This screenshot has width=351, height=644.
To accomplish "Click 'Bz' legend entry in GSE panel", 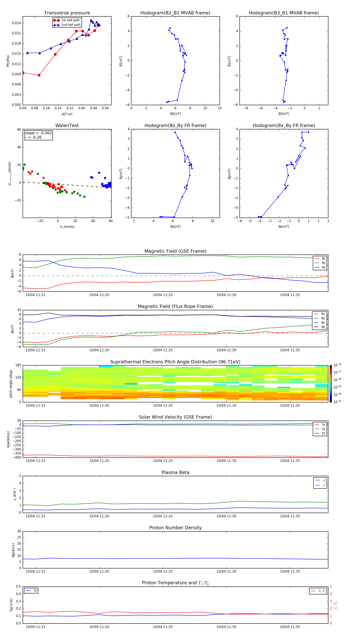I will (x=320, y=268).
